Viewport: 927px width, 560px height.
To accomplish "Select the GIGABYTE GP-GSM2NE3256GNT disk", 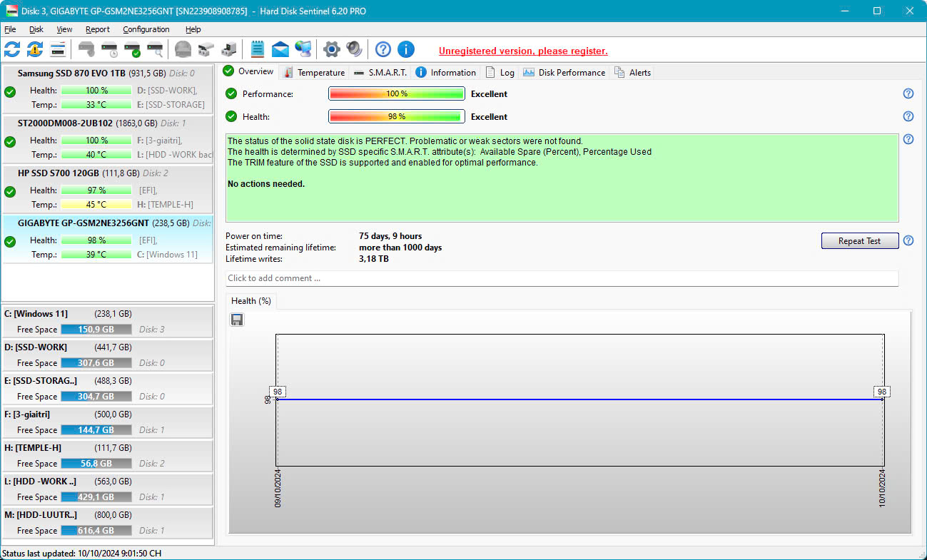I will click(x=108, y=239).
